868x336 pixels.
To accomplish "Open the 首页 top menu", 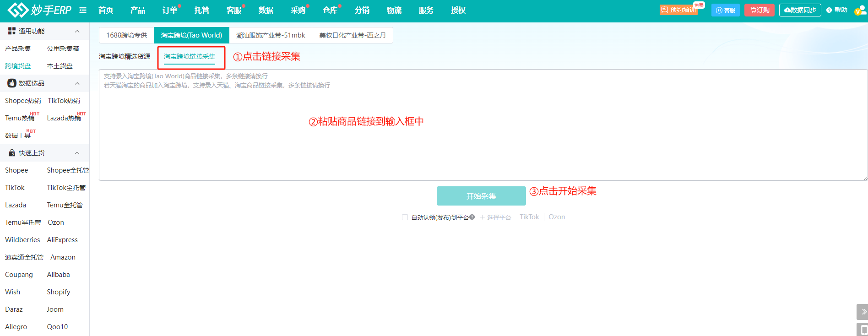I will (x=106, y=10).
